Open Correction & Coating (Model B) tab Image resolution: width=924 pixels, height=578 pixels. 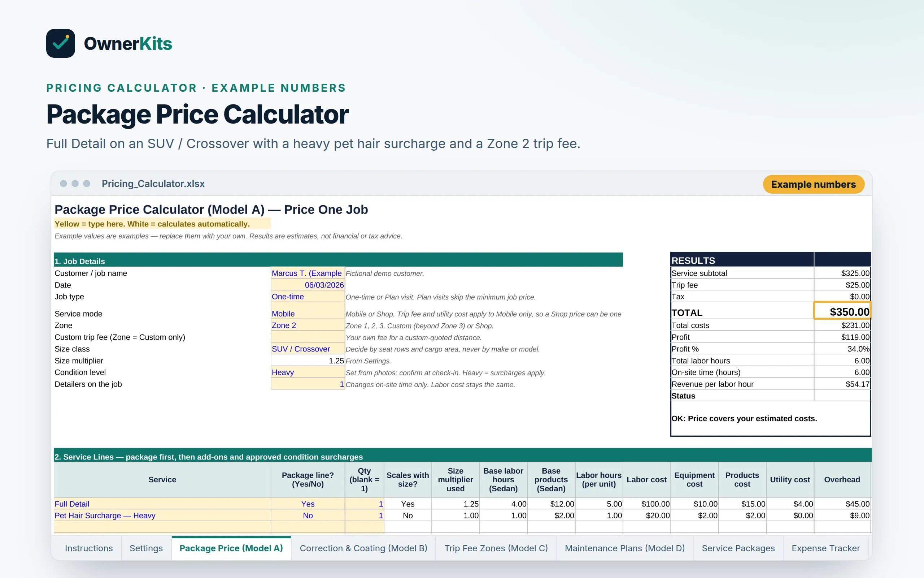coord(363,548)
